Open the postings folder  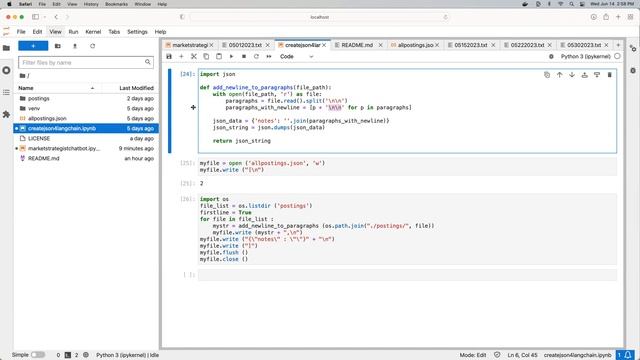[86, 98]
